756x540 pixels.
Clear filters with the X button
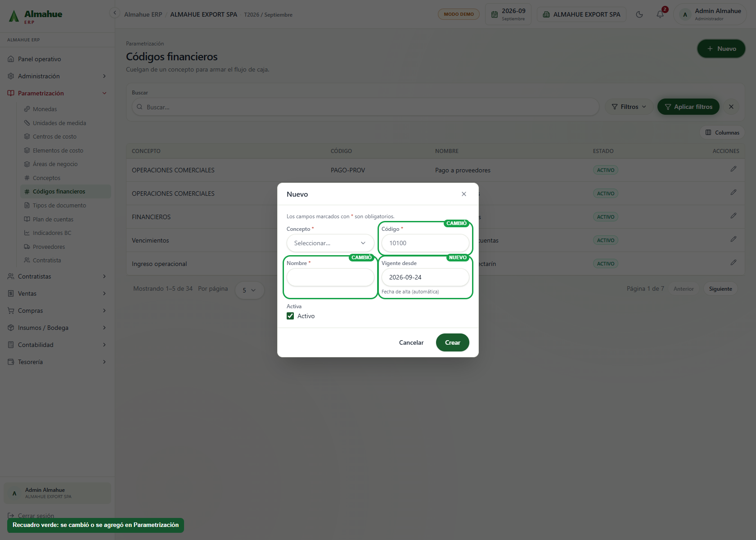point(731,107)
